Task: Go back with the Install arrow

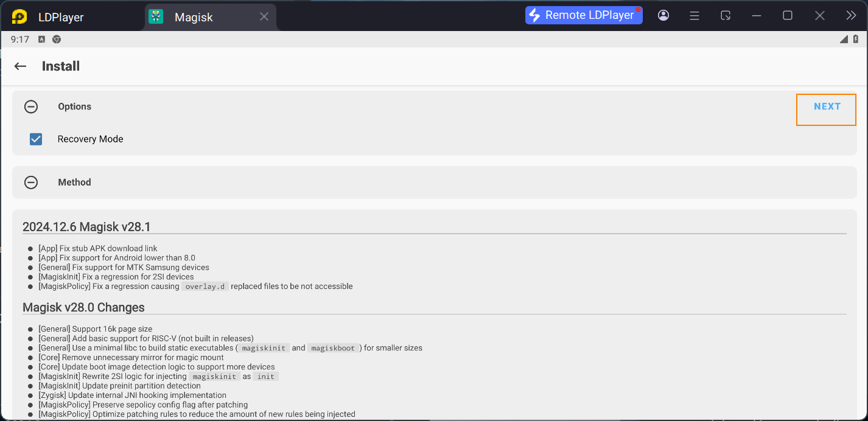Action: pos(21,66)
